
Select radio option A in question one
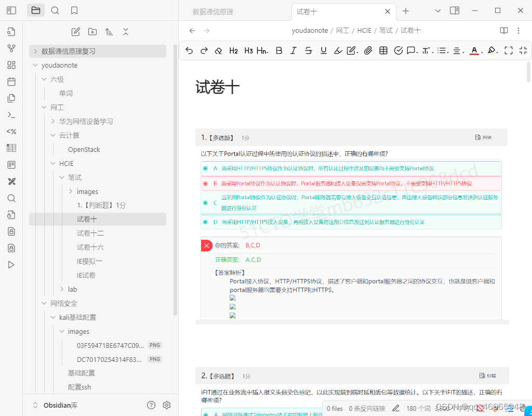tap(205, 168)
